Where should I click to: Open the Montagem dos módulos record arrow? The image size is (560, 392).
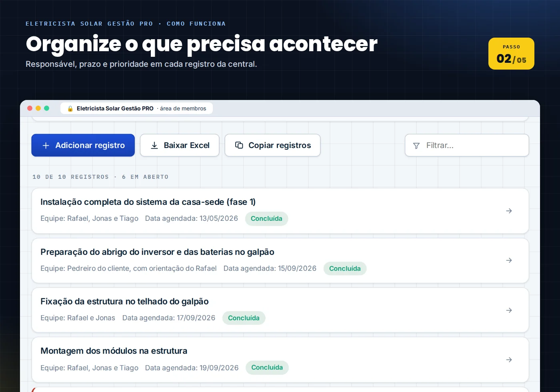[x=509, y=360]
